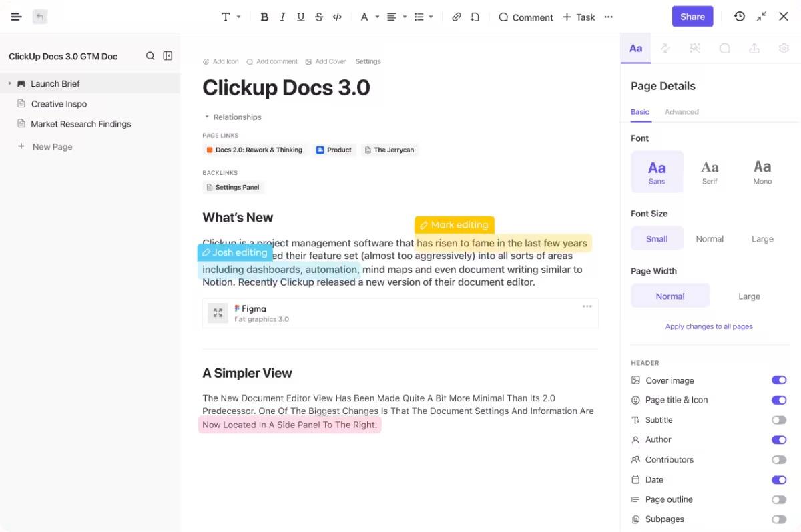The width and height of the screenshot is (801, 532).
Task: Set font size to Large
Action: 762,238
